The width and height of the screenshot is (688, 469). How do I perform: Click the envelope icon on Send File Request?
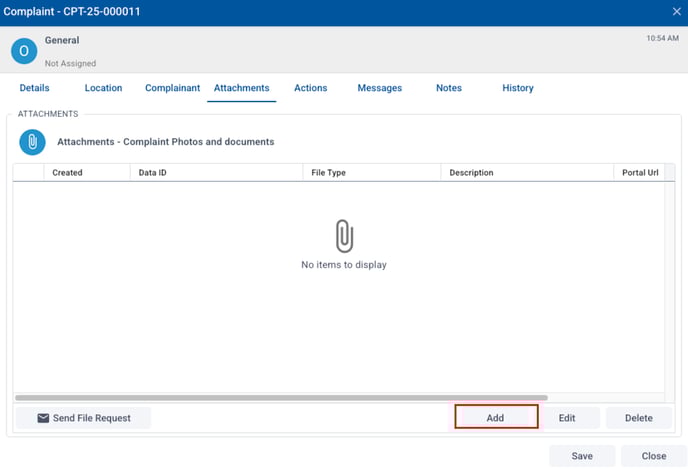coord(43,418)
